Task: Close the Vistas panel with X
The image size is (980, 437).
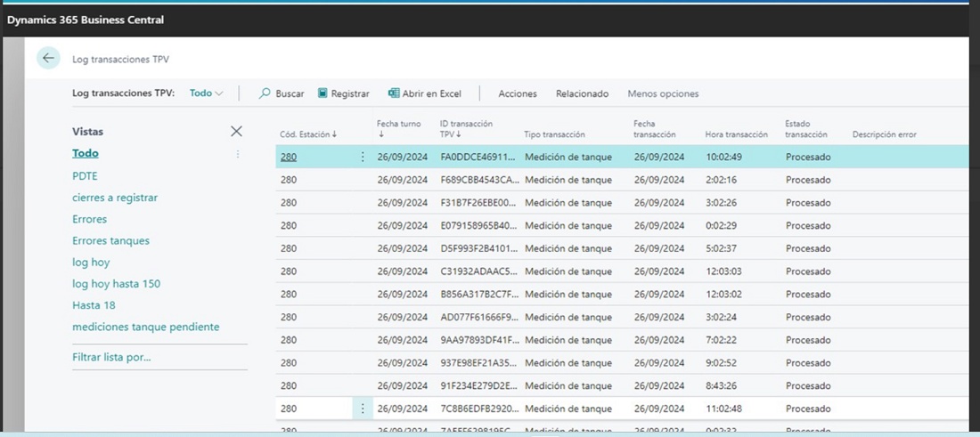Action: 236,132
